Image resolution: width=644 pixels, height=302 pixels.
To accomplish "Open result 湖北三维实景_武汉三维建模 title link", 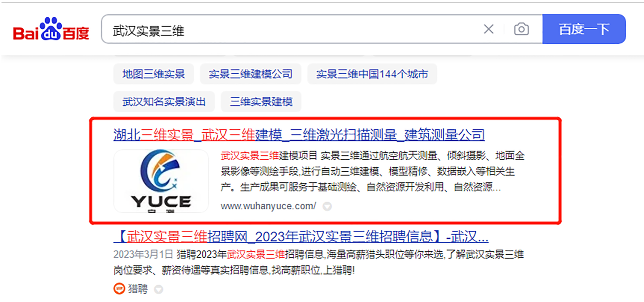I will pos(299,135).
